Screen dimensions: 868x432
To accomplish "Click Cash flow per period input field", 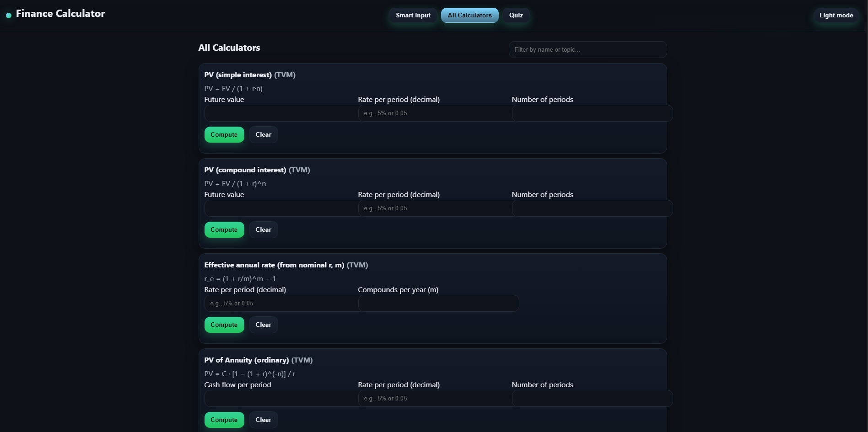I will (x=281, y=398).
